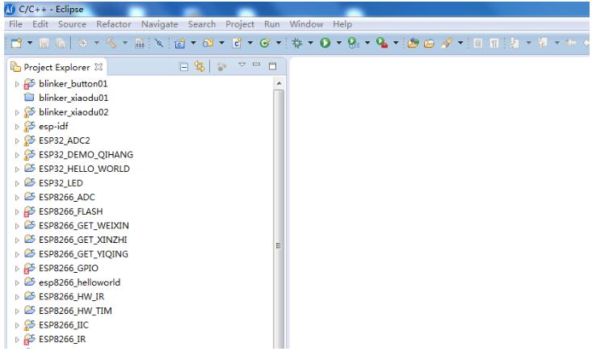592x364 pixels.
Task: Expand the ESP8266_IIC project node
Action: 17,325
